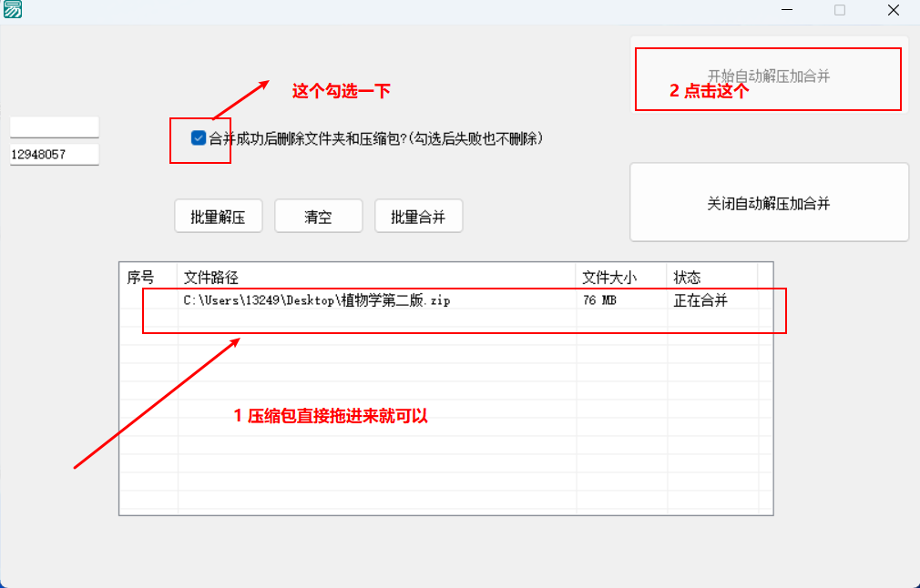The height and width of the screenshot is (588, 920).
Task: Click the empty input field on the left side
Action: (x=54, y=127)
